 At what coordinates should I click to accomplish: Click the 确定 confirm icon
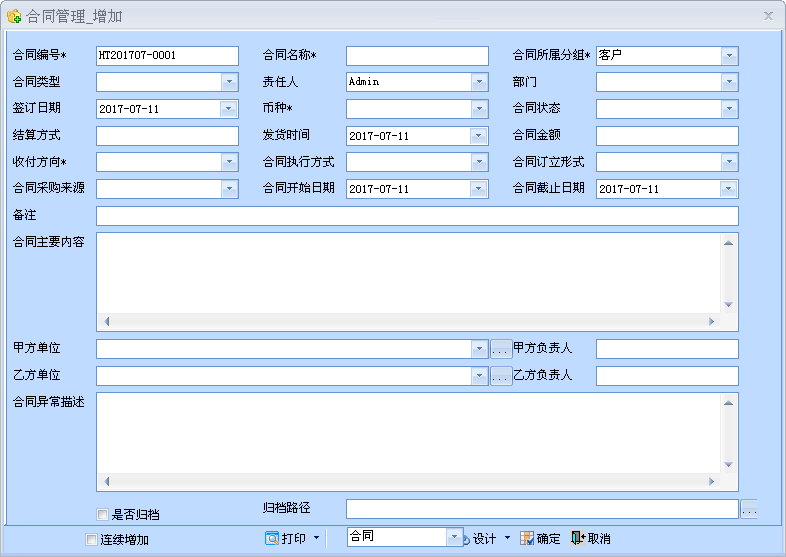tap(527, 538)
